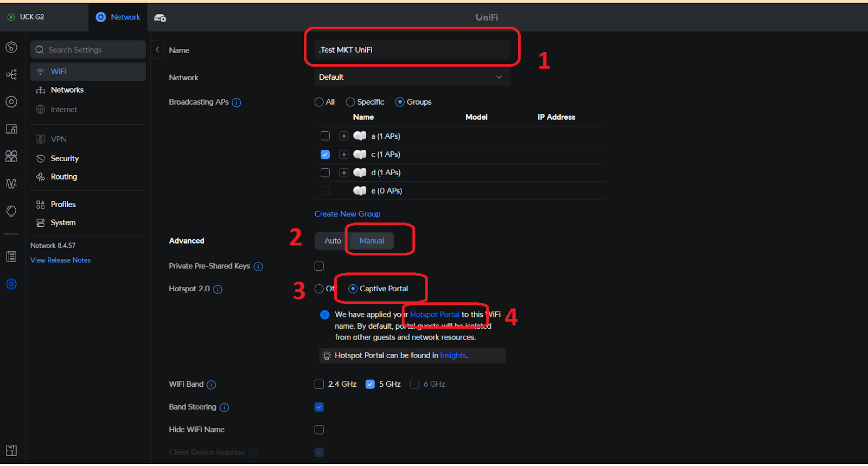Click Private Pre-Shared Keys info icon
The image size is (868, 466).
(258, 266)
